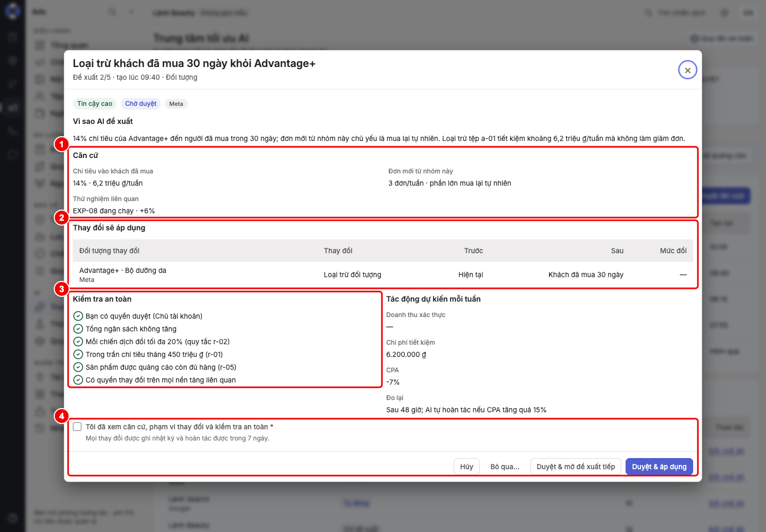Click the 'Chờ duyệt' status badge

pyautogui.click(x=141, y=104)
